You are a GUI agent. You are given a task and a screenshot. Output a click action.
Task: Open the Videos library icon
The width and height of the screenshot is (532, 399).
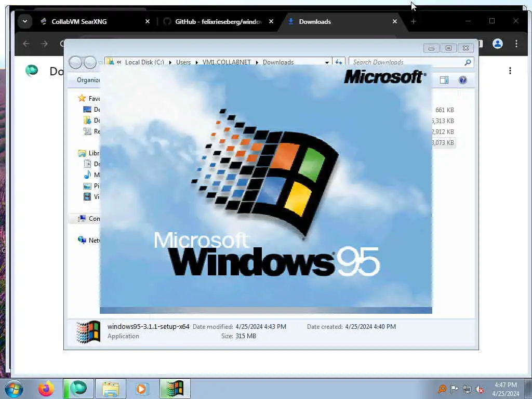(87, 196)
